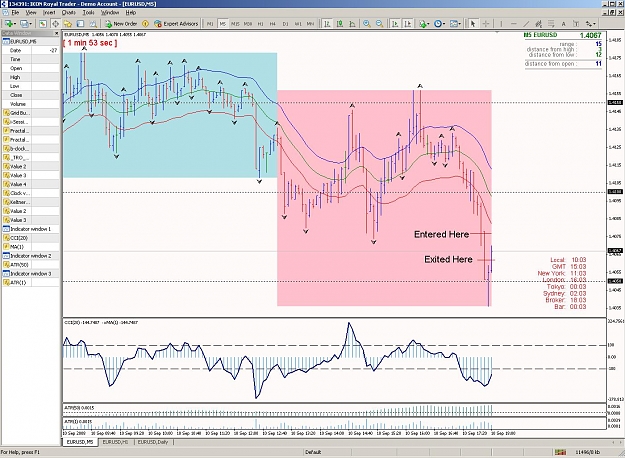625x458 pixels.
Task: Select the D1 timeframe button
Action: click(x=285, y=24)
